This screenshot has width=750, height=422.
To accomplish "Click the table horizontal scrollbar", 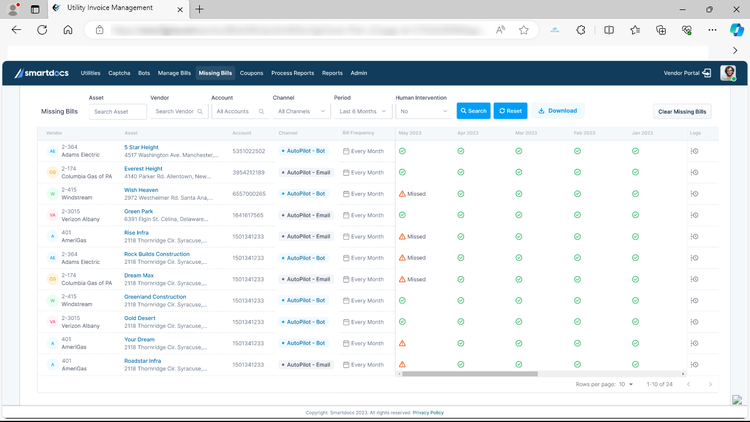I will pyautogui.click(x=470, y=374).
